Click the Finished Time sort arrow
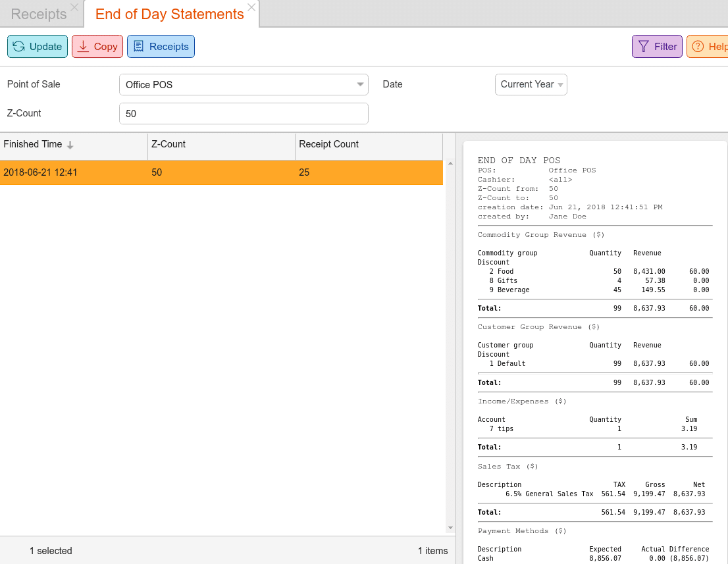Image resolution: width=728 pixels, height=564 pixels. (x=70, y=145)
